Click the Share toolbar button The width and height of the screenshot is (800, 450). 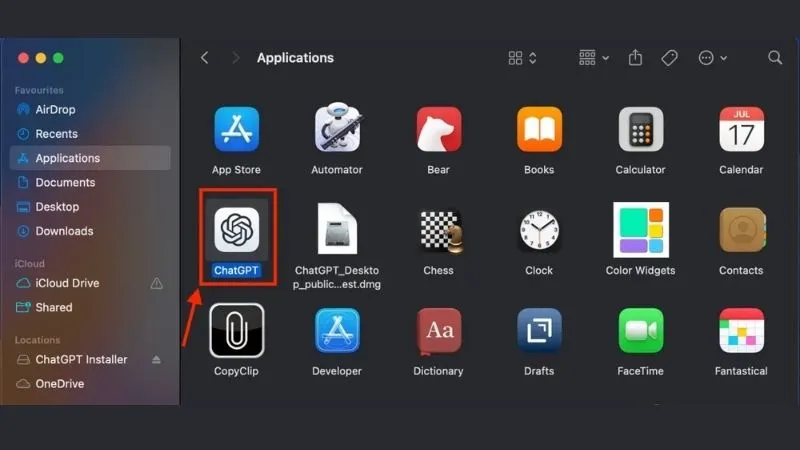pos(635,58)
